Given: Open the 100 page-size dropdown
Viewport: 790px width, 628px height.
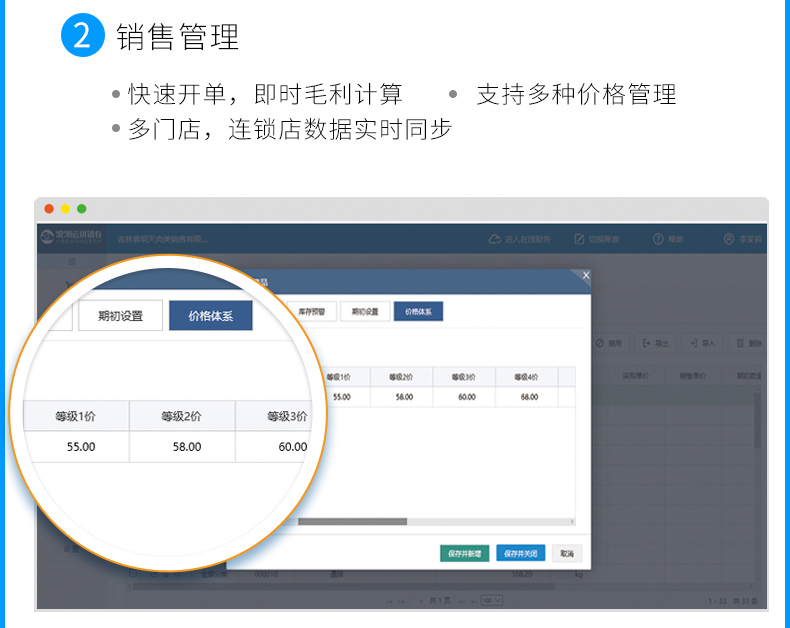Looking at the screenshot, I should click(492, 600).
